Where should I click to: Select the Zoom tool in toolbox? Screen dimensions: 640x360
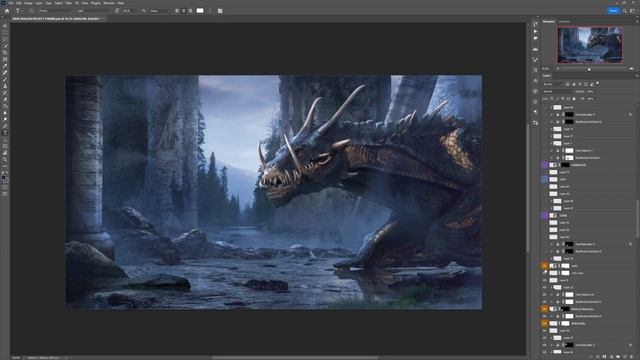point(5,160)
